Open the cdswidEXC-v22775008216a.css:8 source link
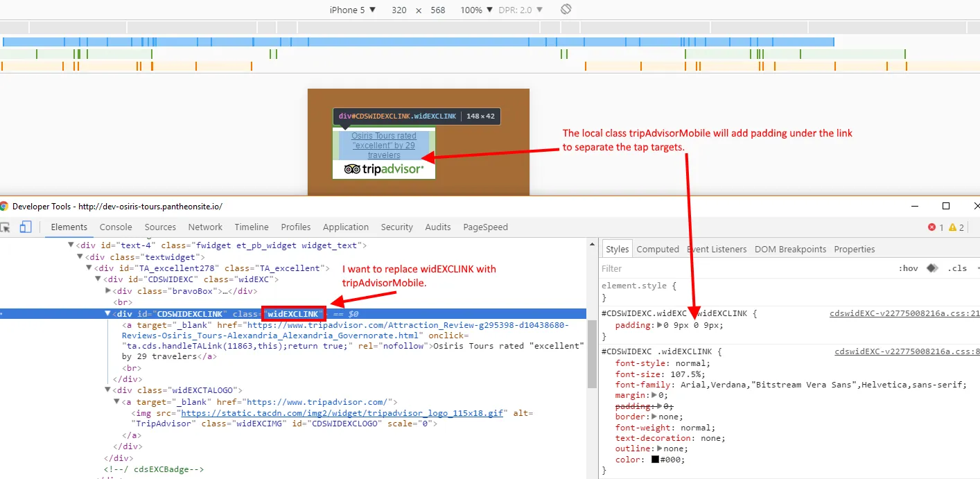The height and width of the screenshot is (479, 980). click(x=907, y=352)
